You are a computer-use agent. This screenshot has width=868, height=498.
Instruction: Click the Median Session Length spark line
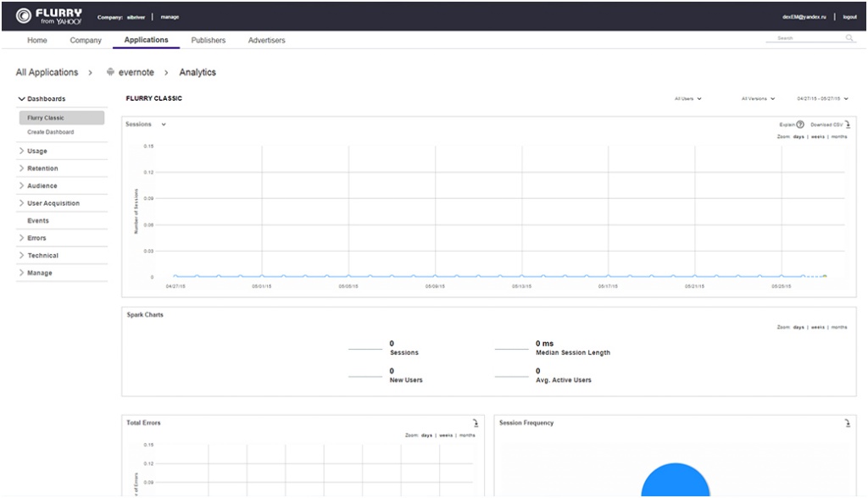point(511,349)
